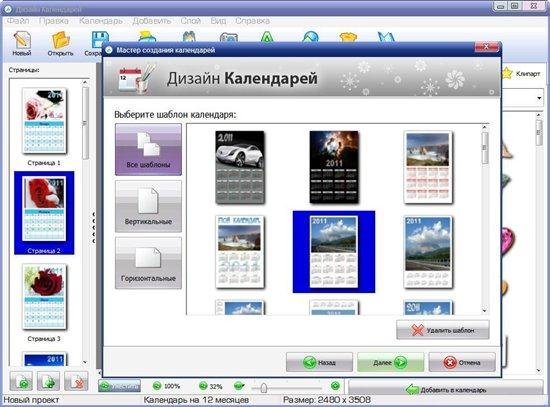Filter templates by Вертикальные
Viewport: 550px width, 407px height.
point(148,206)
